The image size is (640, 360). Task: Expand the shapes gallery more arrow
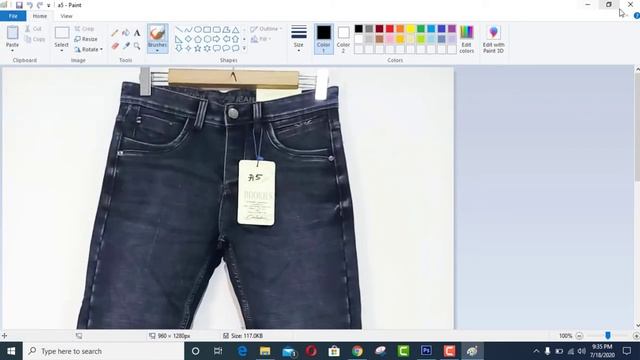[x=244, y=49]
